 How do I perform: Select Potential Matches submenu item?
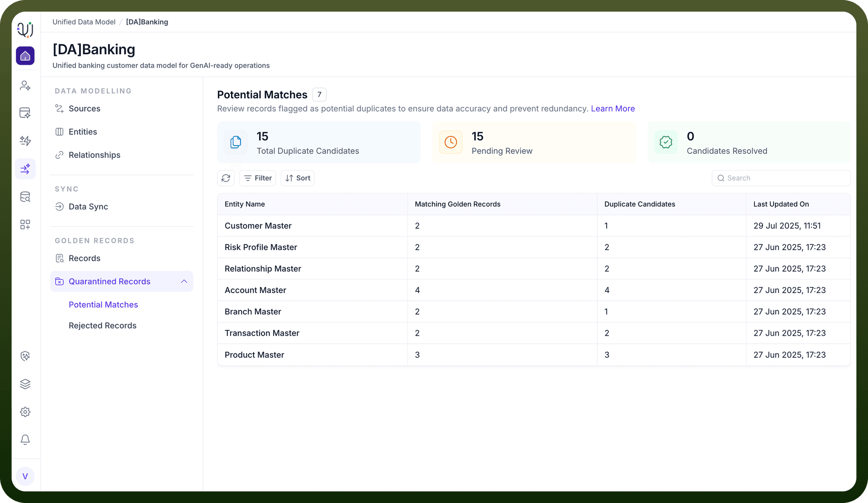[x=103, y=305]
